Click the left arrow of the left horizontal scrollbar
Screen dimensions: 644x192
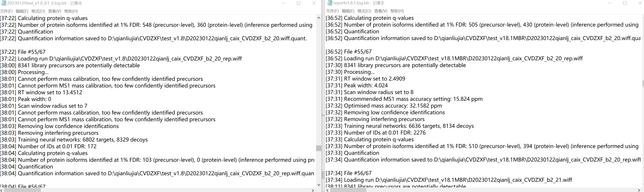2,190
